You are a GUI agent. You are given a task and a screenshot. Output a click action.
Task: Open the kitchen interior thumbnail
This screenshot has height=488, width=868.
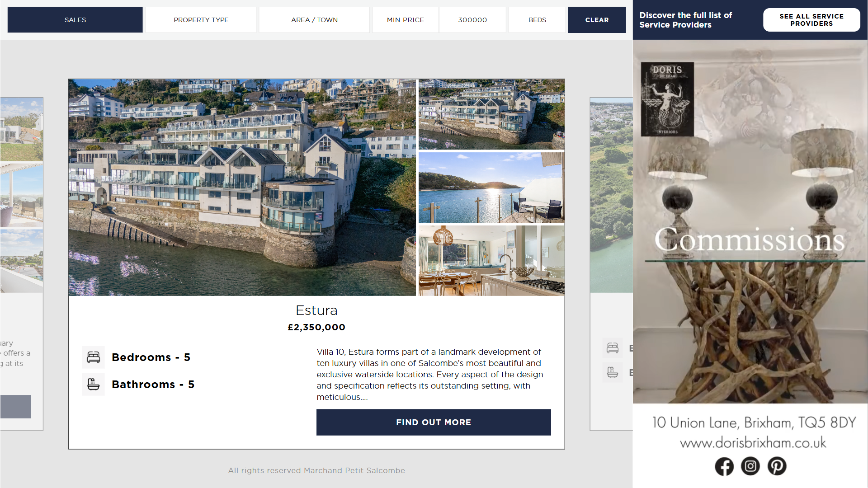491,261
